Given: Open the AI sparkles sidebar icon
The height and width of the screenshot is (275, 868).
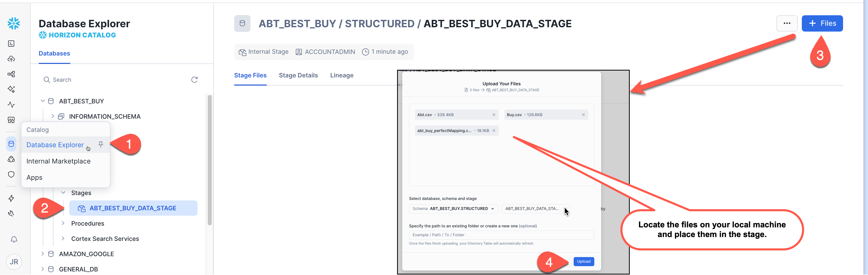Looking at the screenshot, I should 11,89.
